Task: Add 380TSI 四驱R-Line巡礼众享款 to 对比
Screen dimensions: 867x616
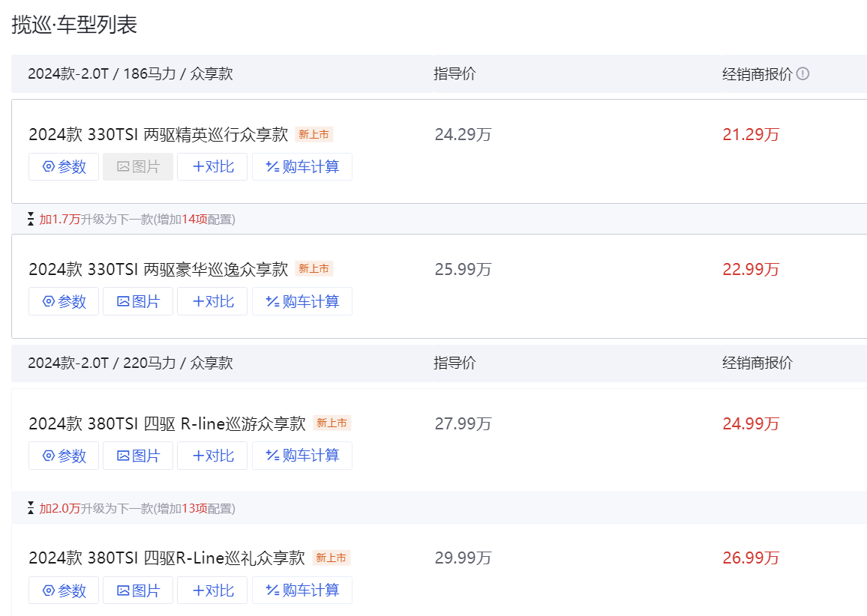Action: tap(212, 591)
